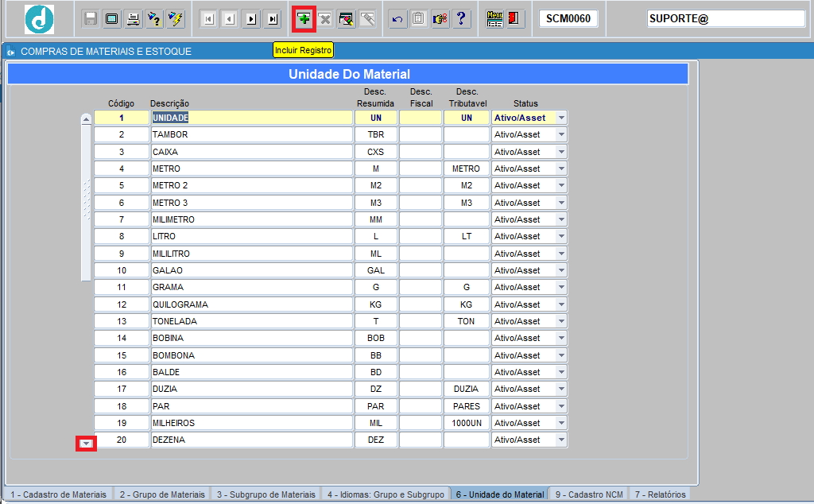
Task: Click the TONELADA description field
Action: coord(252,321)
